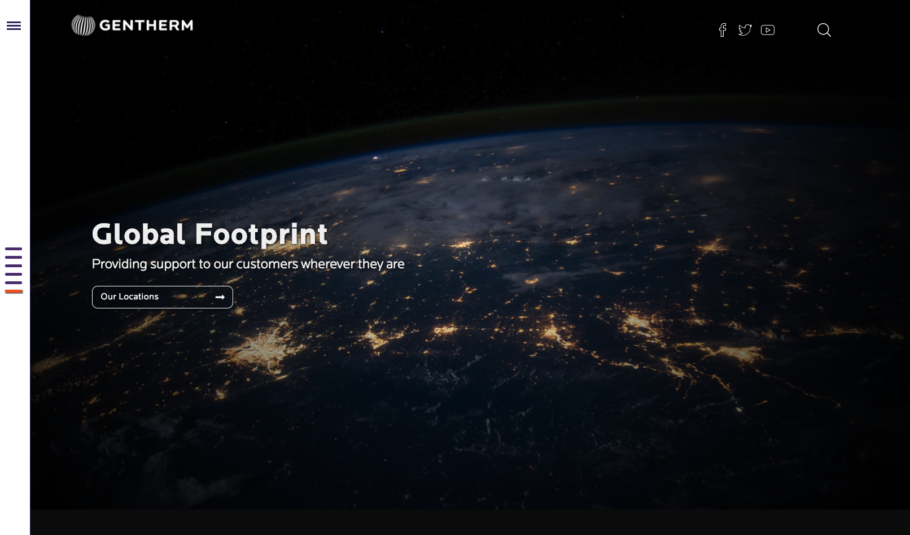Click the Gentherm logo
Screen dimensions: 910x535
pyautogui.click(x=132, y=26)
